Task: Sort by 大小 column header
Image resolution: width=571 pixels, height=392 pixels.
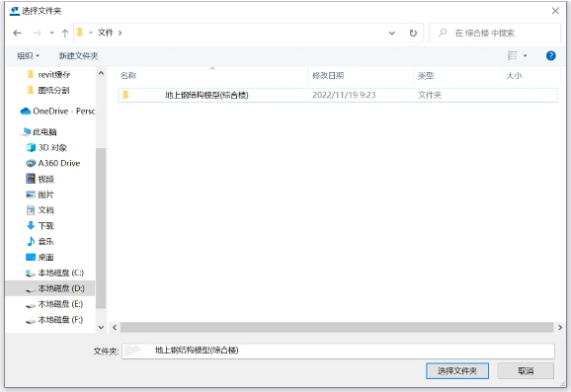Action: [x=514, y=75]
